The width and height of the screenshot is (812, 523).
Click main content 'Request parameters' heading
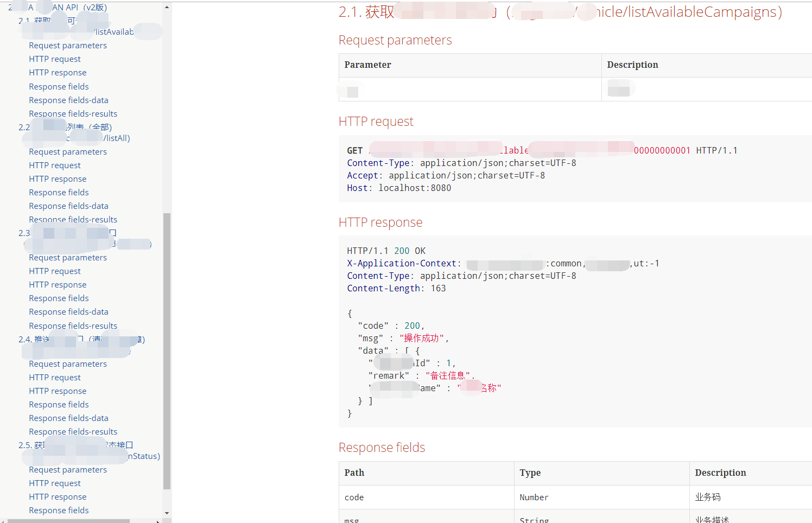tap(395, 40)
